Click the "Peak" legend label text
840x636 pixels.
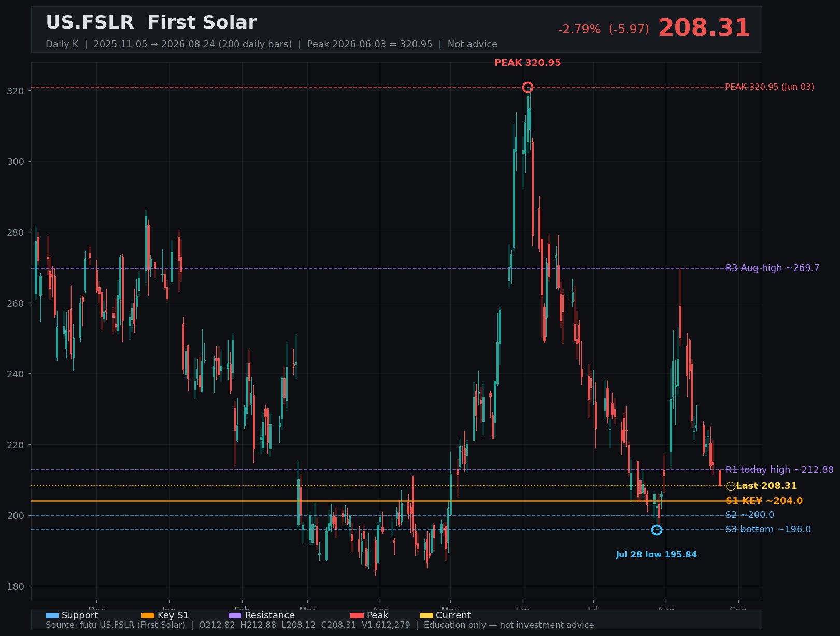coord(378,616)
